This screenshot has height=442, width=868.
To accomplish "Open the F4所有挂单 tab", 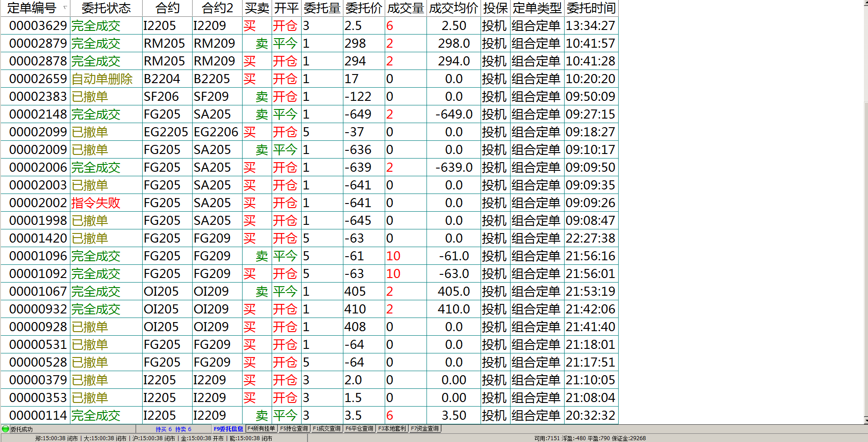I will pos(261,428).
